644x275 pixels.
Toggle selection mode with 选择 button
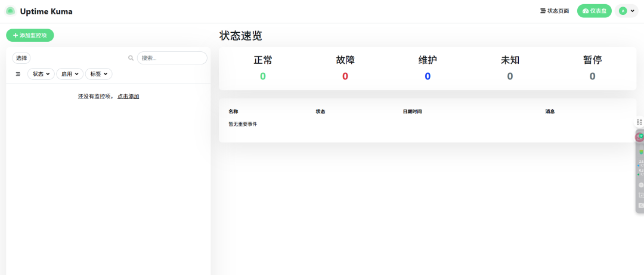(21, 58)
